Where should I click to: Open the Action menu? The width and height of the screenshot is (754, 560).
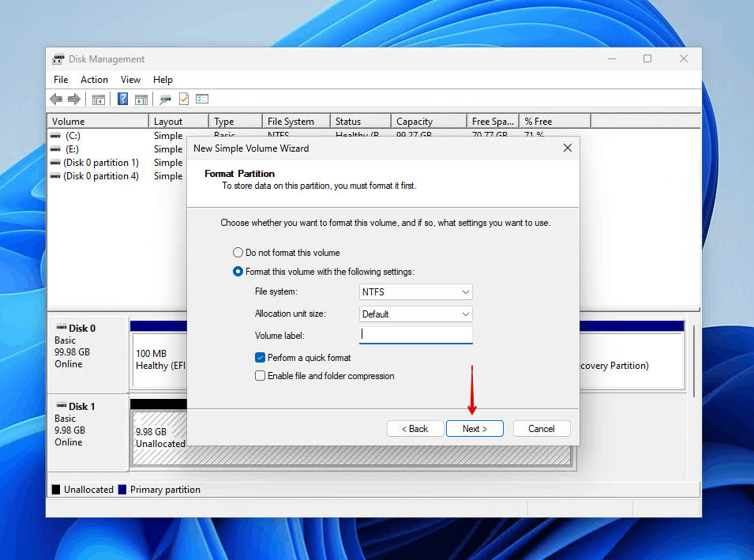pos(94,79)
